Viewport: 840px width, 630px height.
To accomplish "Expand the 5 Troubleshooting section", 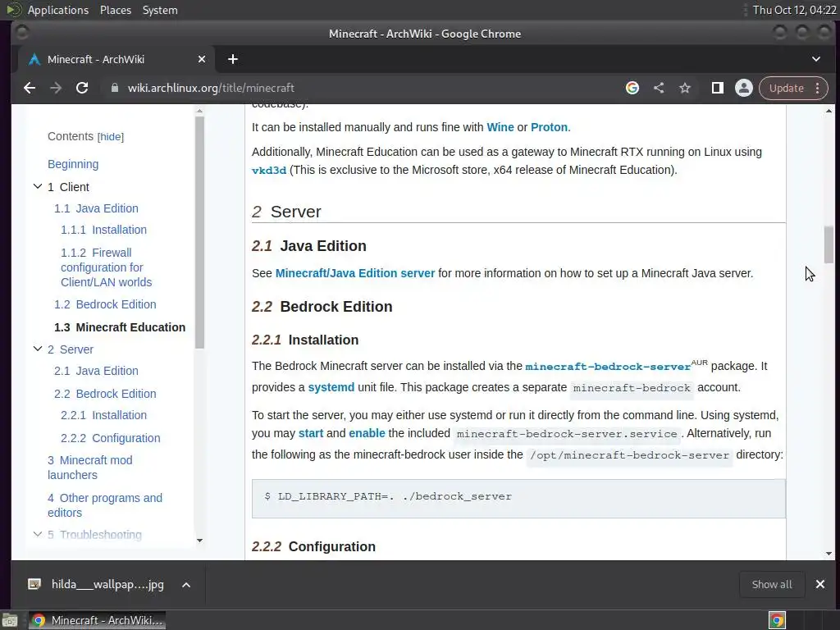I will click(38, 534).
